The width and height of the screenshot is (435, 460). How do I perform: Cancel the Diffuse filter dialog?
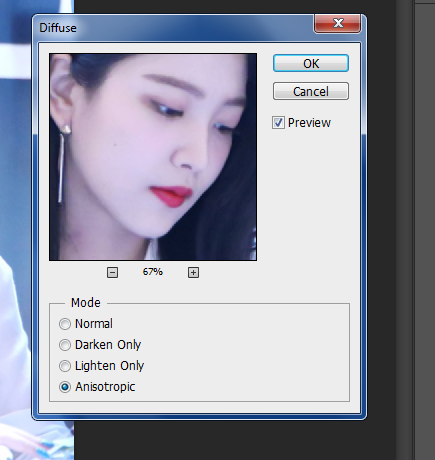[311, 91]
